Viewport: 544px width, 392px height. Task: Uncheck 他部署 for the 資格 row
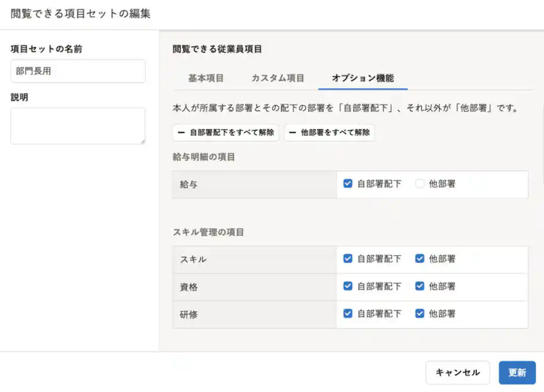pyautogui.click(x=420, y=287)
